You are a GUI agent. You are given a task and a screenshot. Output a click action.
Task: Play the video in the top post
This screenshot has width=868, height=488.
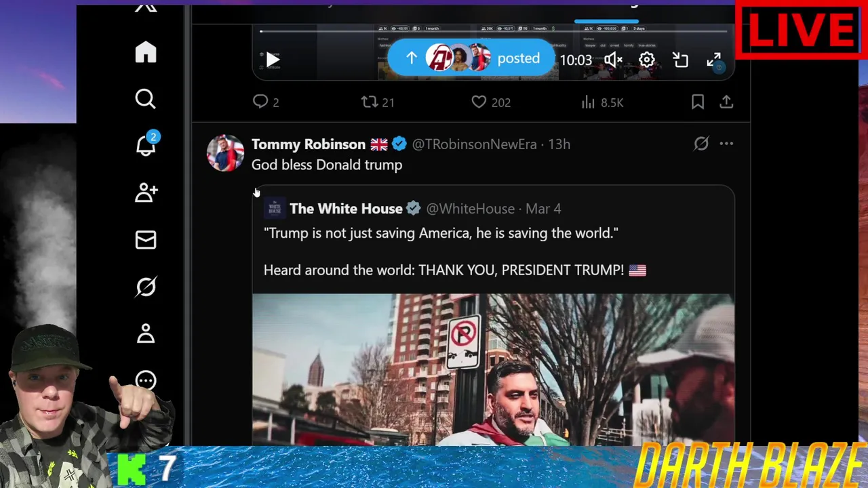(x=273, y=60)
